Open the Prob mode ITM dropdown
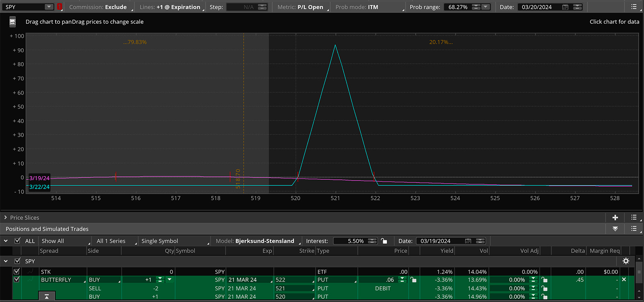The width and height of the screenshot is (644, 302). [x=369, y=7]
